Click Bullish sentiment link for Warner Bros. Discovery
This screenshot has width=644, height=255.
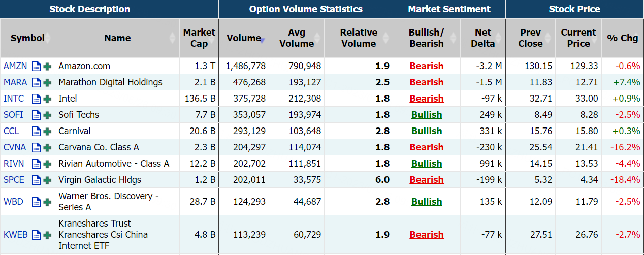[x=427, y=202]
